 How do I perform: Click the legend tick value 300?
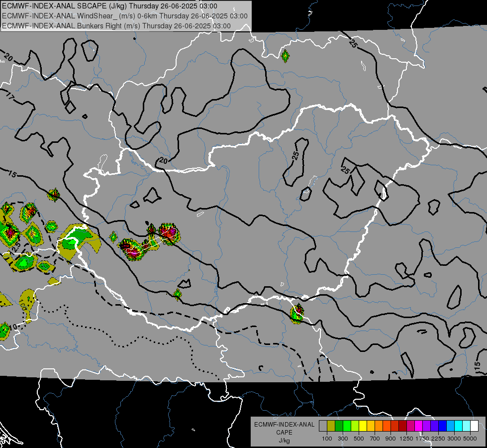343,439
